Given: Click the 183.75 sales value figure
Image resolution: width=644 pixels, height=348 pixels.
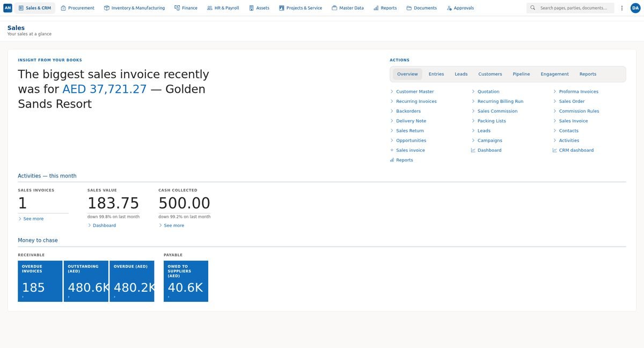Looking at the screenshot, I should [x=113, y=203].
